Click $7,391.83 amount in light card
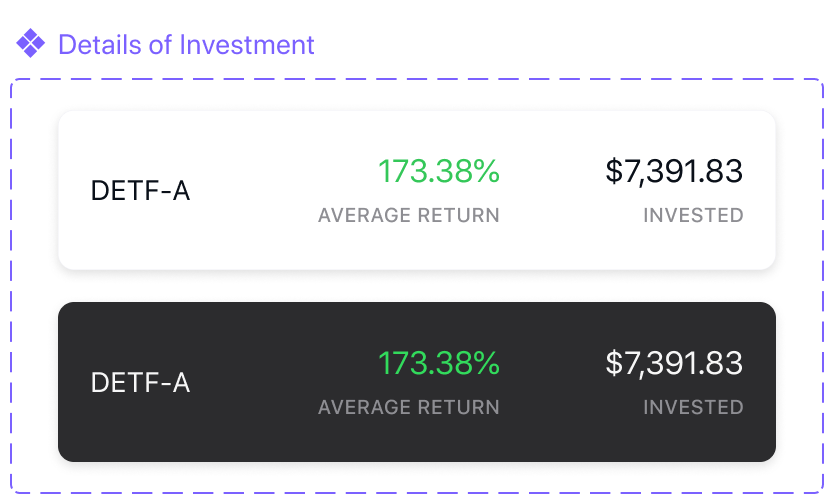Image resolution: width=834 pixels, height=504 pixels. (x=674, y=171)
